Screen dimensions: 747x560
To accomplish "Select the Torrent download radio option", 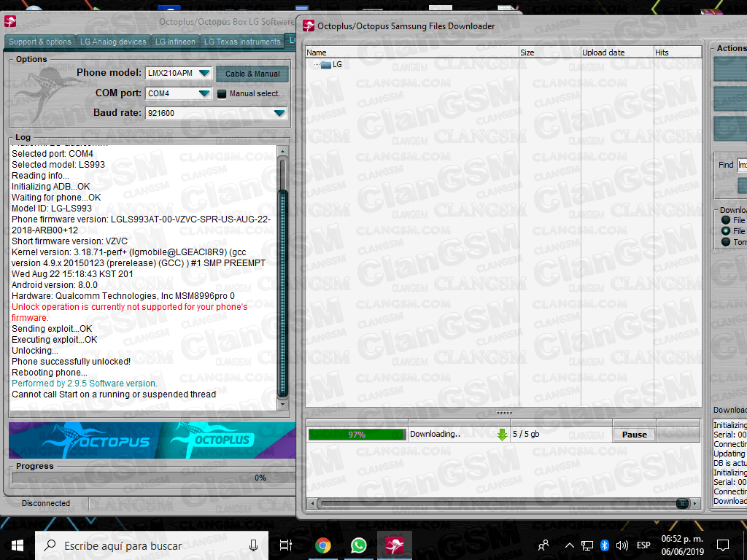I will [x=726, y=242].
